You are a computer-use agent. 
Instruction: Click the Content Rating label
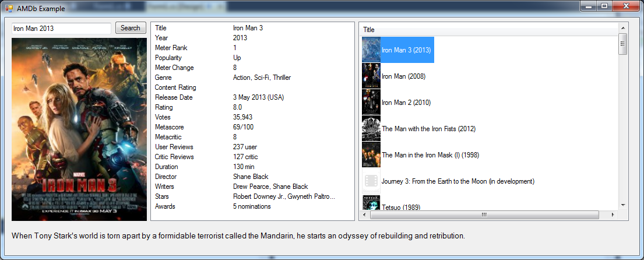click(175, 87)
